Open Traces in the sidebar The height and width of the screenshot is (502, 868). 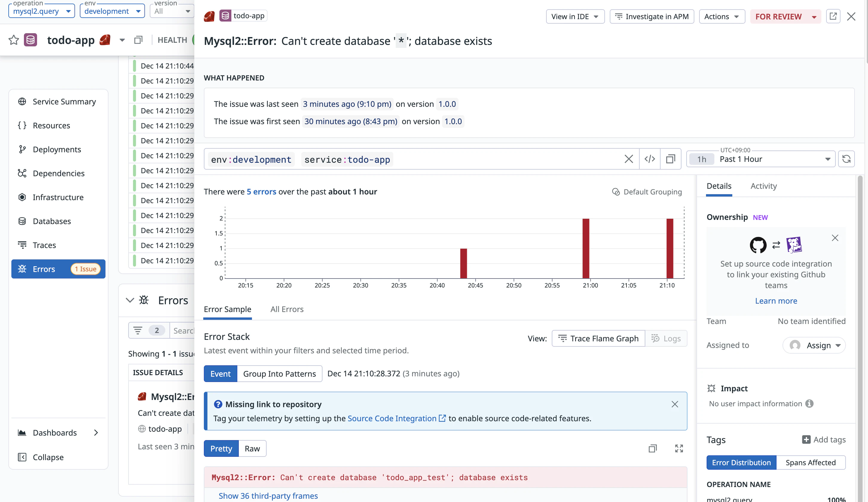point(58,245)
